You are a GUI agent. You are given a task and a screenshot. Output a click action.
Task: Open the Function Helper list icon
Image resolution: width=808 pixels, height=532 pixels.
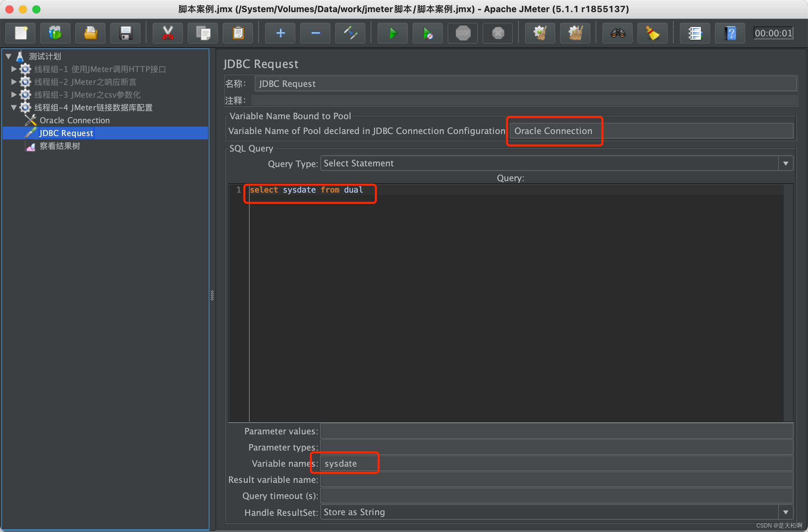click(x=695, y=33)
